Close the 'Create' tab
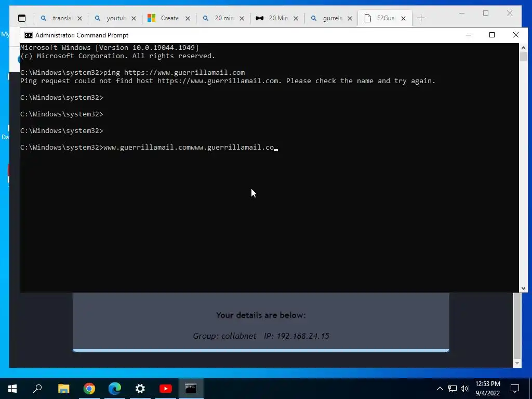Image resolution: width=532 pixels, height=399 pixels. (188, 18)
